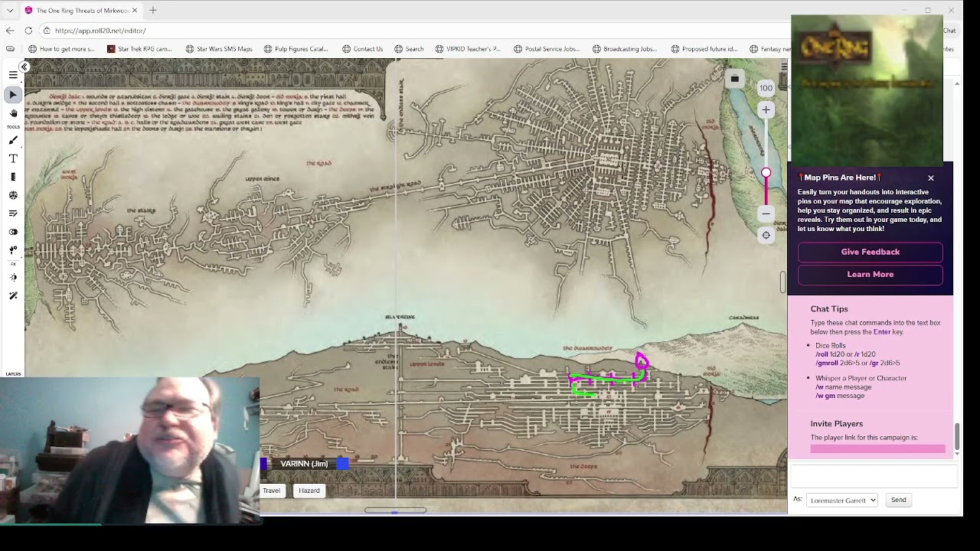
Task: Select the Draw brush tool
Action: click(13, 140)
